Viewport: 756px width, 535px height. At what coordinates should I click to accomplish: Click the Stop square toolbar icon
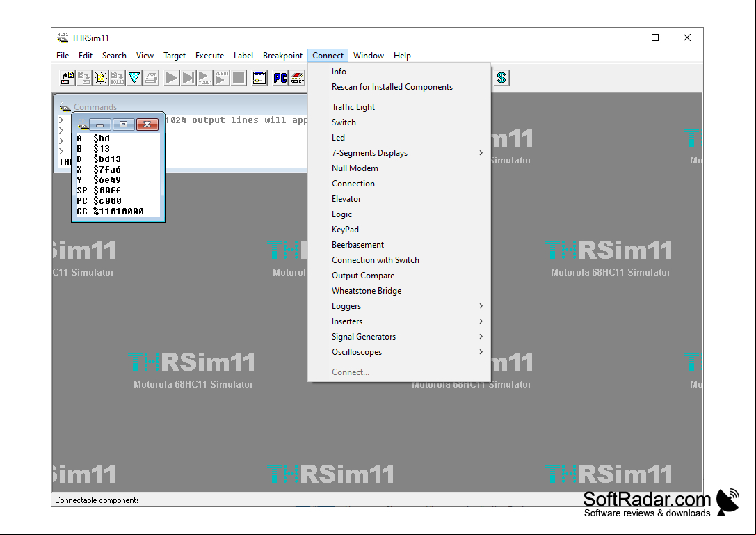(238, 78)
